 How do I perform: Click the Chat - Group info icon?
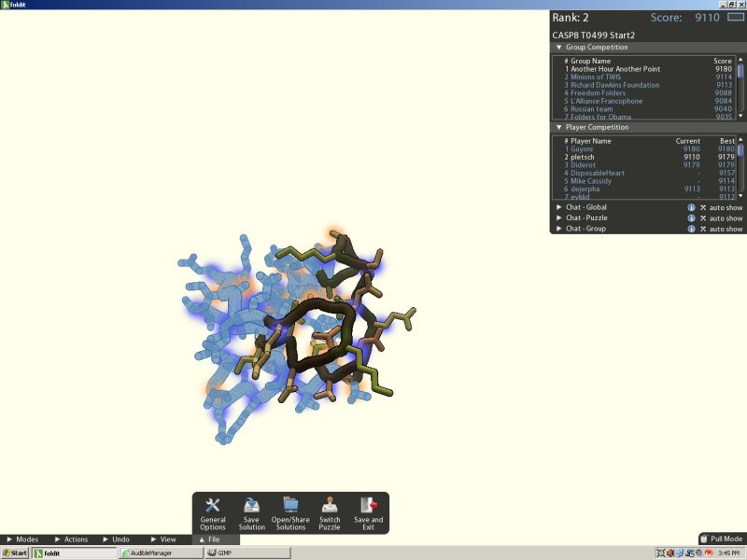[x=691, y=229]
